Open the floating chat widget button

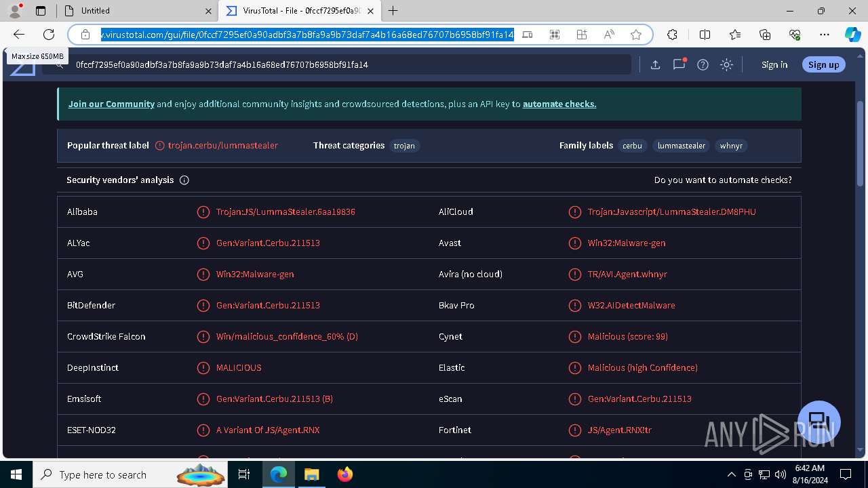(x=819, y=422)
